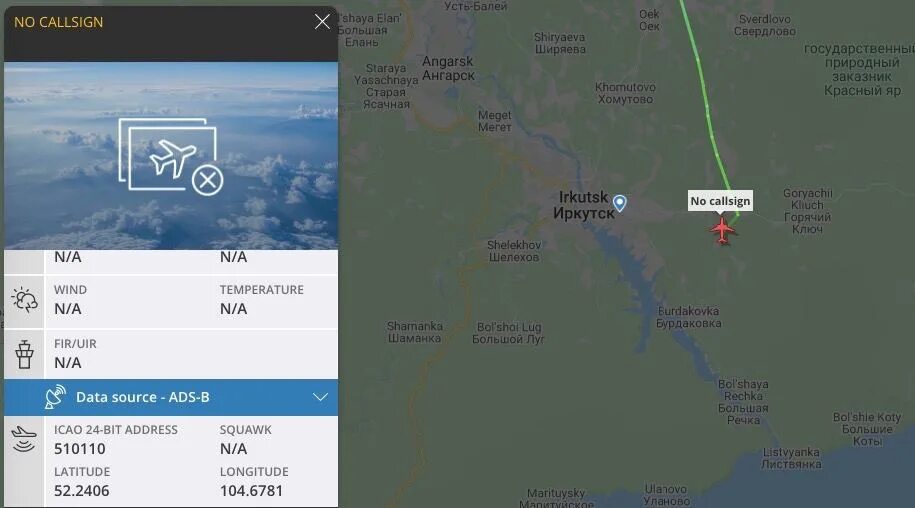Click the NO CALLSIGN panel title
Viewport: 915px width, 508px height.
click(58, 22)
